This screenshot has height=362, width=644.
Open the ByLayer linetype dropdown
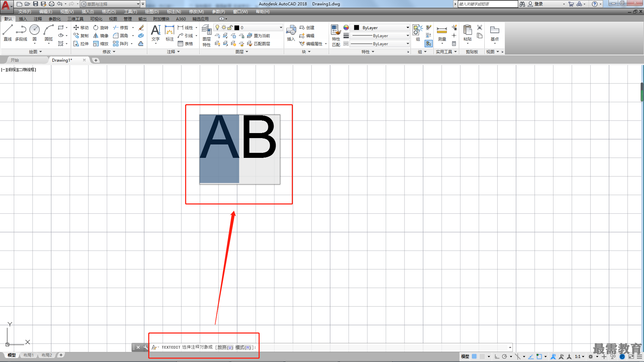pos(380,44)
